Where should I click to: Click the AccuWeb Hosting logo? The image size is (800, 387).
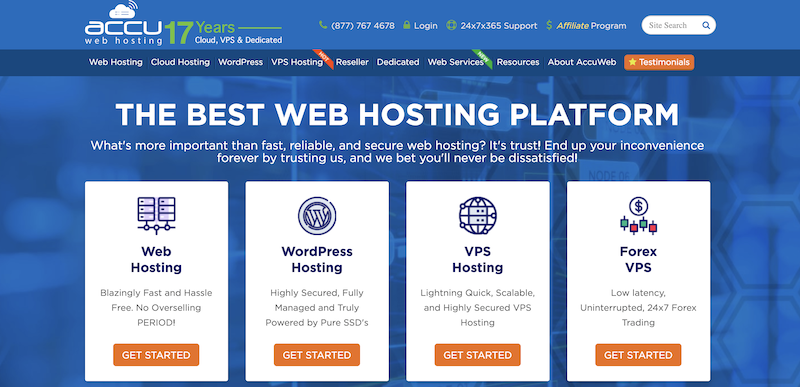123,23
